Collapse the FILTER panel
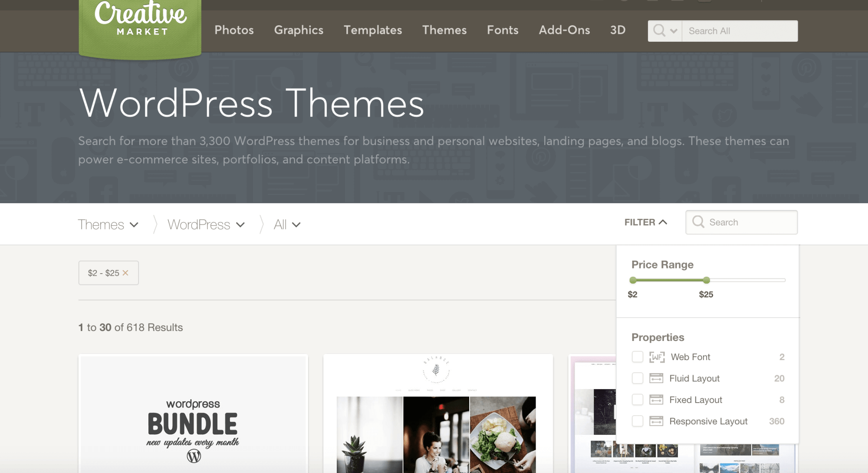 pyautogui.click(x=646, y=222)
